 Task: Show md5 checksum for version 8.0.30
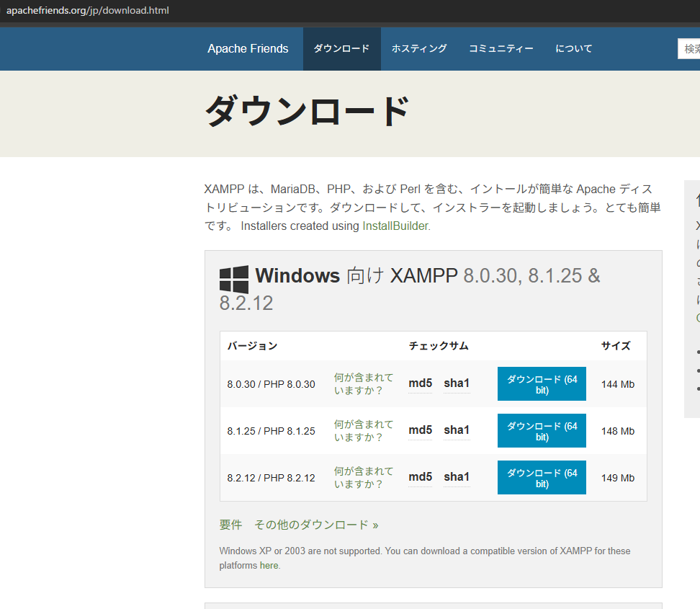pyautogui.click(x=420, y=383)
